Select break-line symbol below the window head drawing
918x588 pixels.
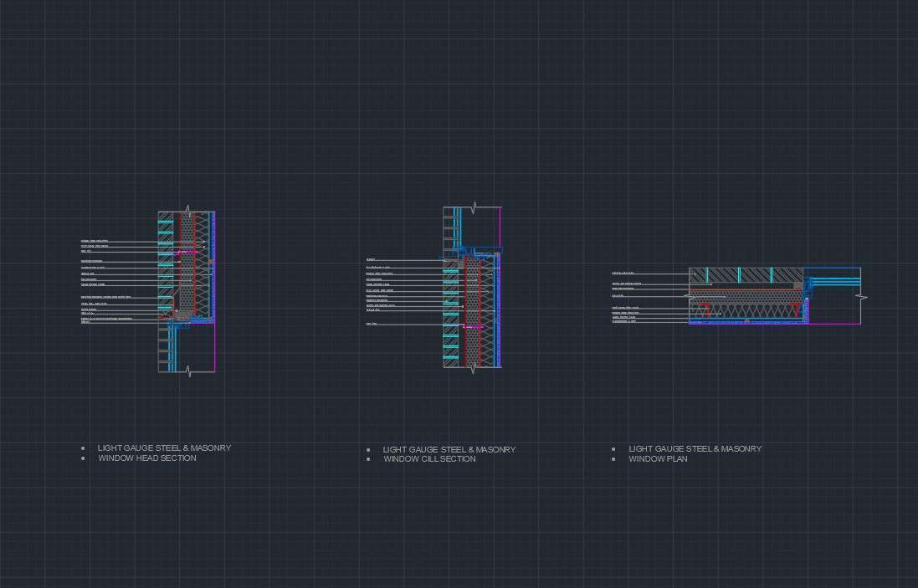coord(188,371)
